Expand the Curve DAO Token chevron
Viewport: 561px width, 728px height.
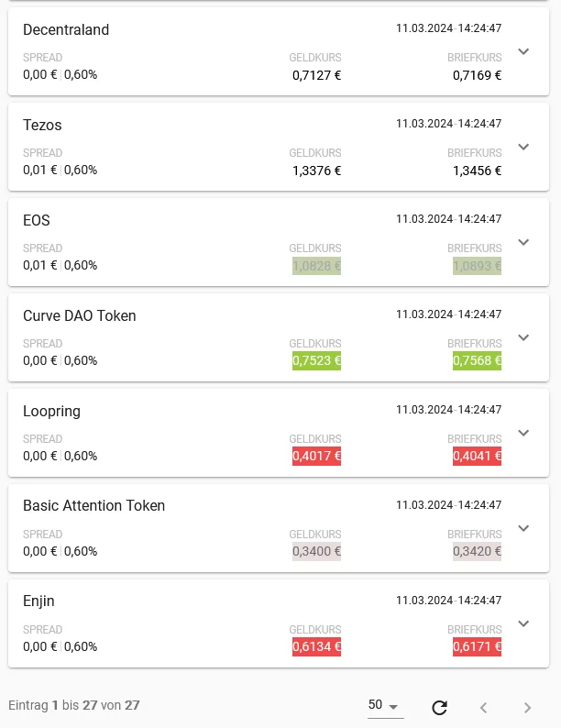(x=523, y=337)
